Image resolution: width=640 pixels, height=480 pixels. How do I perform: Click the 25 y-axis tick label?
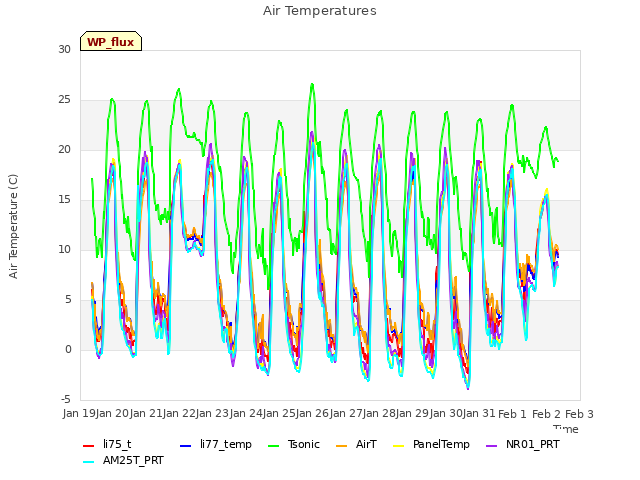tap(64, 99)
